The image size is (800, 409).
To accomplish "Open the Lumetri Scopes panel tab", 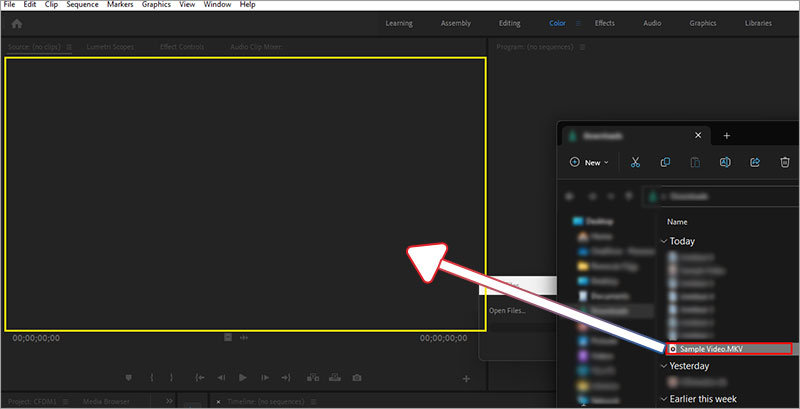I will (x=110, y=47).
